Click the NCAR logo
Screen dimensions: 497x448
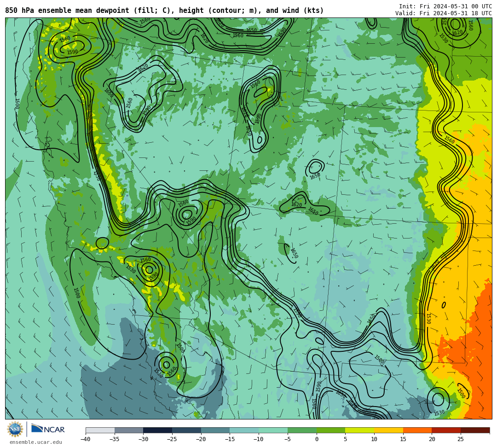(x=48, y=429)
